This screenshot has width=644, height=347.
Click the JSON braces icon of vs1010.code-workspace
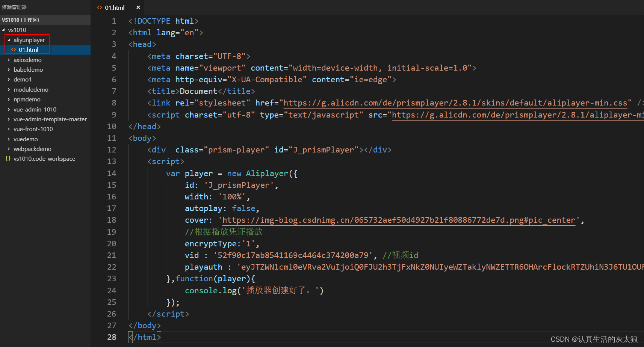coord(8,158)
